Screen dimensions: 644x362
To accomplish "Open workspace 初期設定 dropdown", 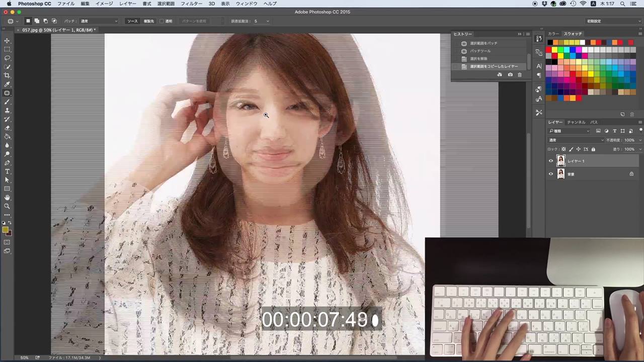I will [613, 21].
